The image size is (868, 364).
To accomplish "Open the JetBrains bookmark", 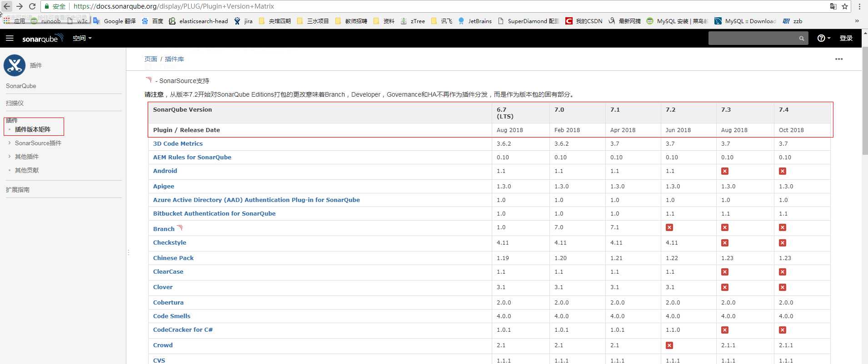I will click(475, 21).
